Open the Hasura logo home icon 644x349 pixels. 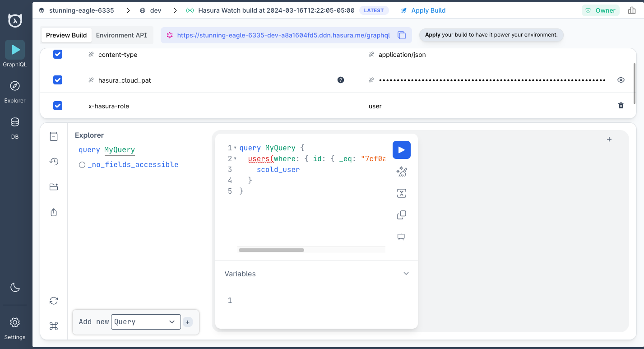15,20
